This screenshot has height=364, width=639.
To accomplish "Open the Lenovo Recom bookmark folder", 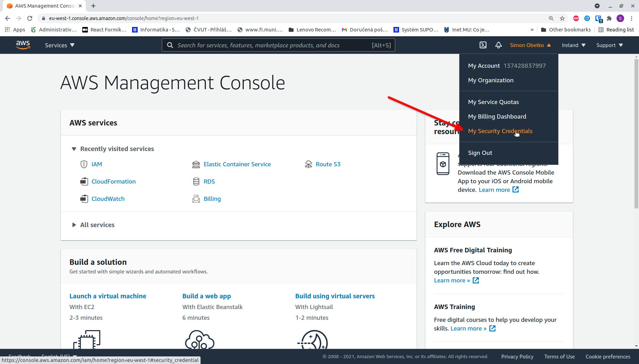I will click(312, 30).
